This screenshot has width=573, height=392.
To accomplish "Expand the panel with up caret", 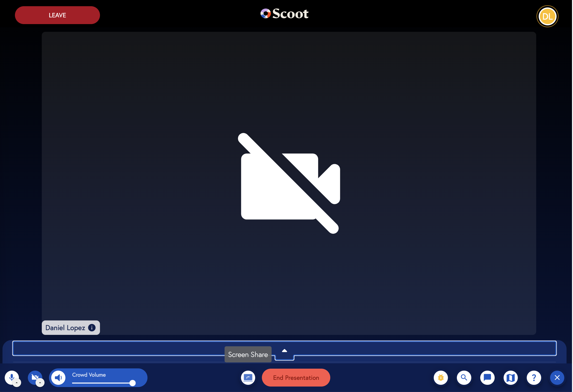I will click(x=285, y=351).
